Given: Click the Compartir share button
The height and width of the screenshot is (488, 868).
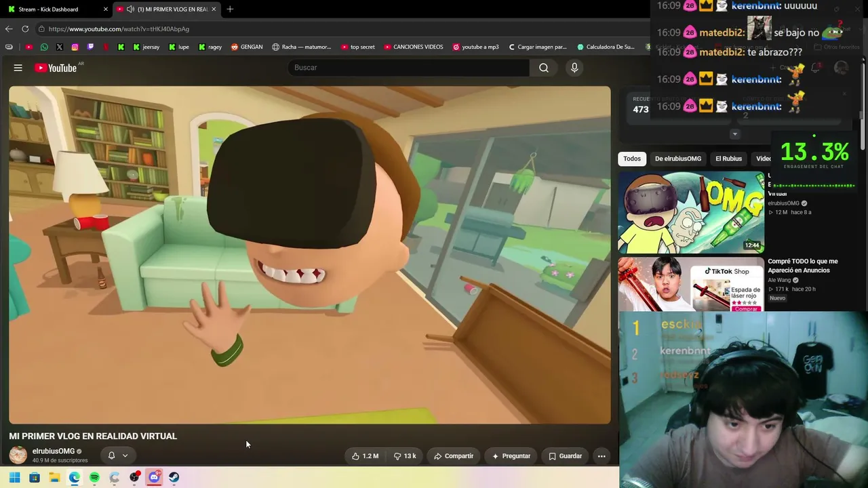Looking at the screenshot, I should 454,456.
